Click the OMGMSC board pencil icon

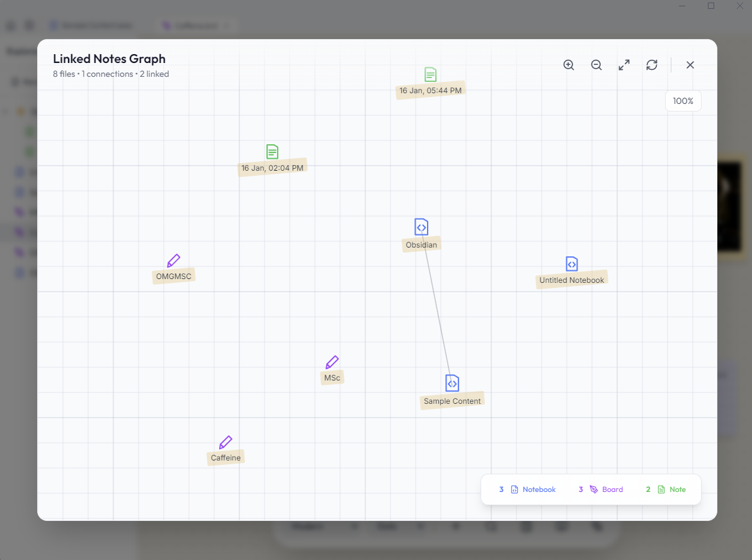[x=174, y=260]
